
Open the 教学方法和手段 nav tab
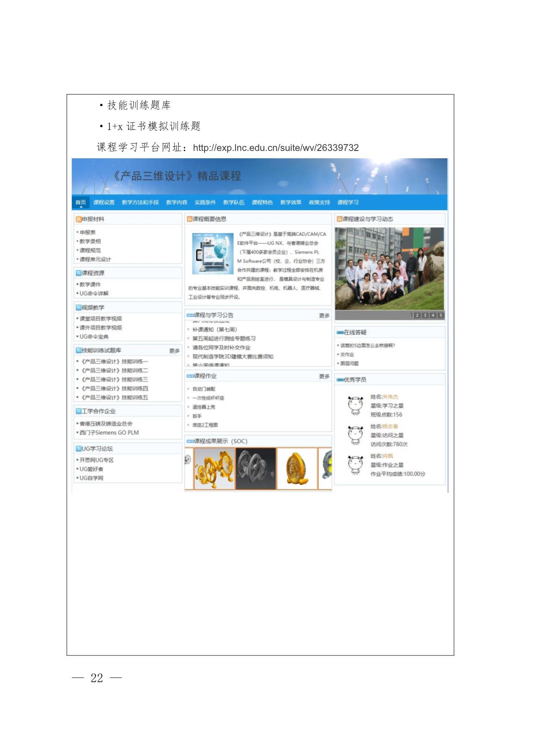pos(140,202)
